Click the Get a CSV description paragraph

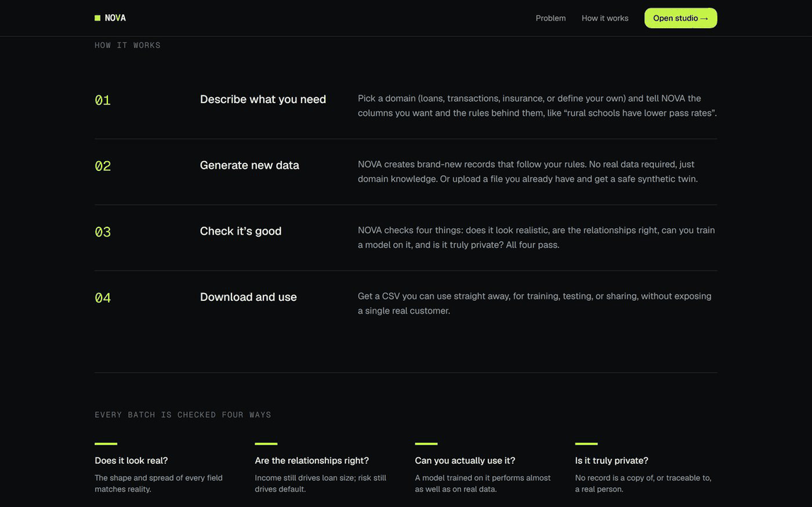tap(535, 304)
